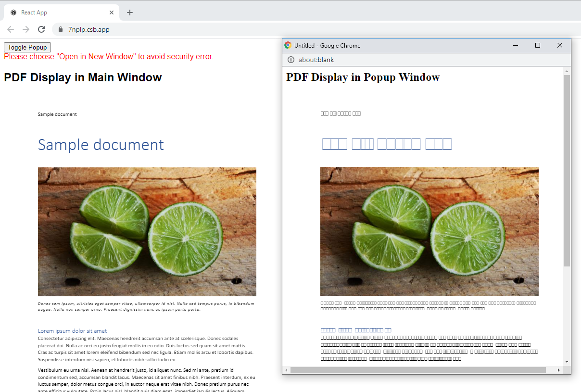This screenshot has height=392, width=581.
Task: Click the forward navigation arrow
Action: (26, 29)
